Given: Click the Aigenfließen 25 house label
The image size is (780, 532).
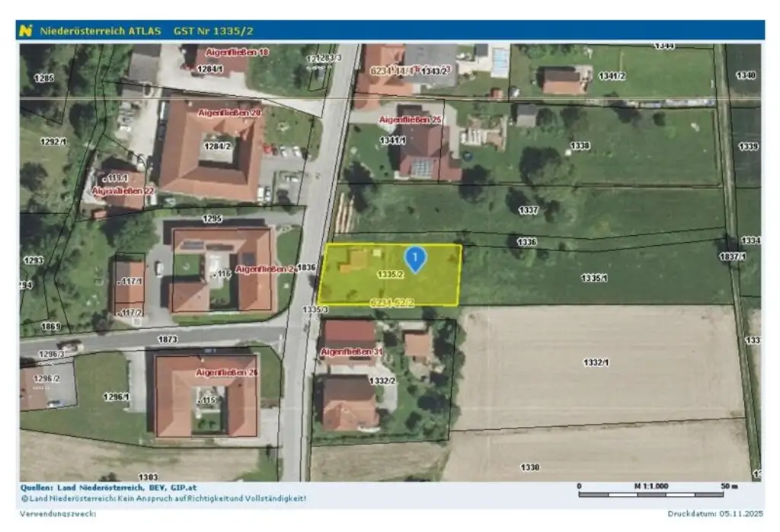Looking at the screenshot, I should click(x=411, y=120).
